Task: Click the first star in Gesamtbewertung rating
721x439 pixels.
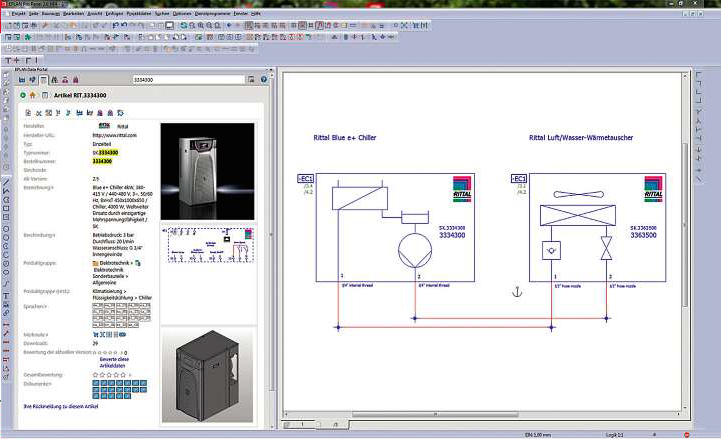Action: point(96,375)
